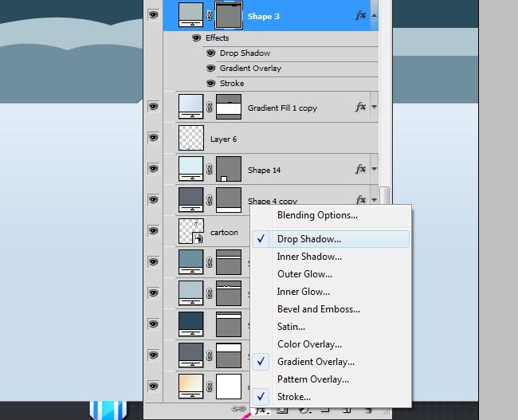Click the fx icon on Gradient Fill 1 copy
The image size is (518, 420).
(x=361, y=107)
